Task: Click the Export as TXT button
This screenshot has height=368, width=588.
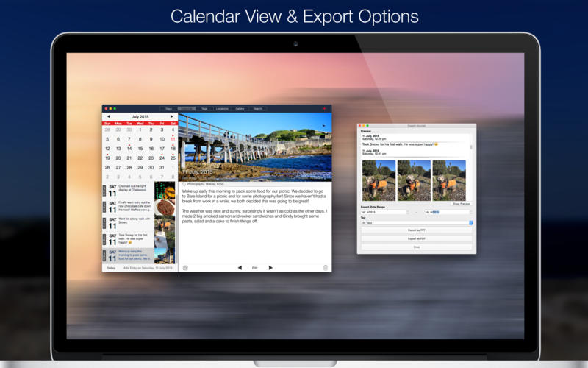Action: coord(416,230)
